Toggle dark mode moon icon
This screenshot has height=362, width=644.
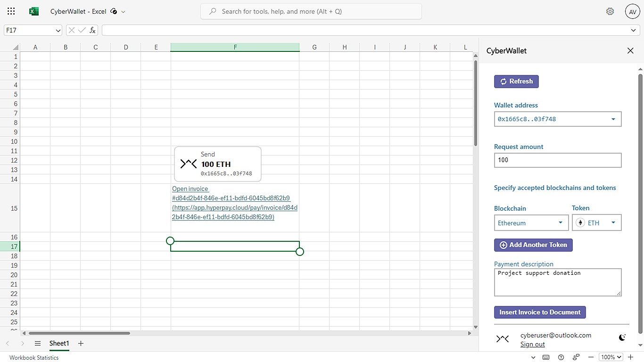(622, 337)
